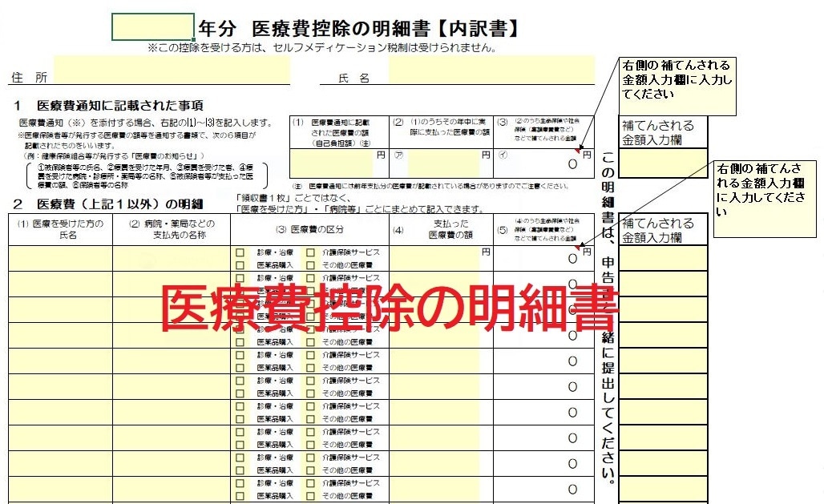
Task: Click the (注) 医療費通知には前年支払分 footnote
Action: point(430,186)
